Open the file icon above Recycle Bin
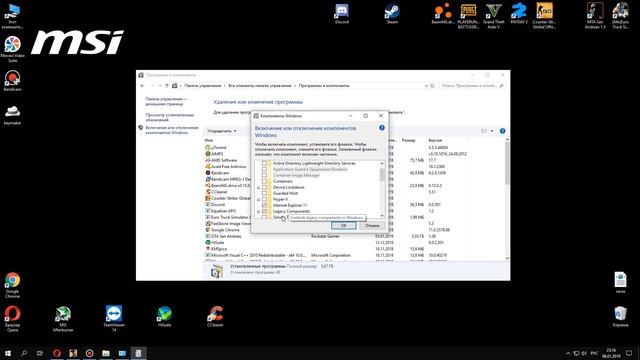Image resolution: width=640 pixels, height=360 pixels. click(620, 282)
